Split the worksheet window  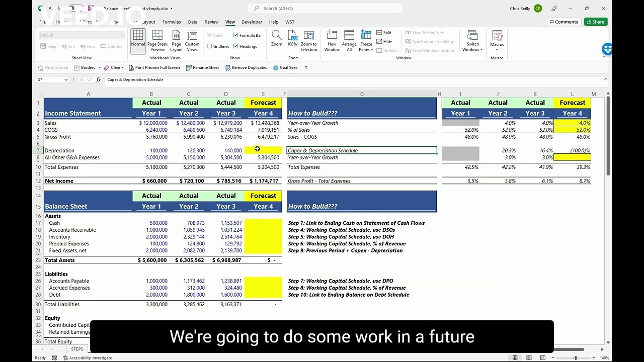(x=383, y=33)
